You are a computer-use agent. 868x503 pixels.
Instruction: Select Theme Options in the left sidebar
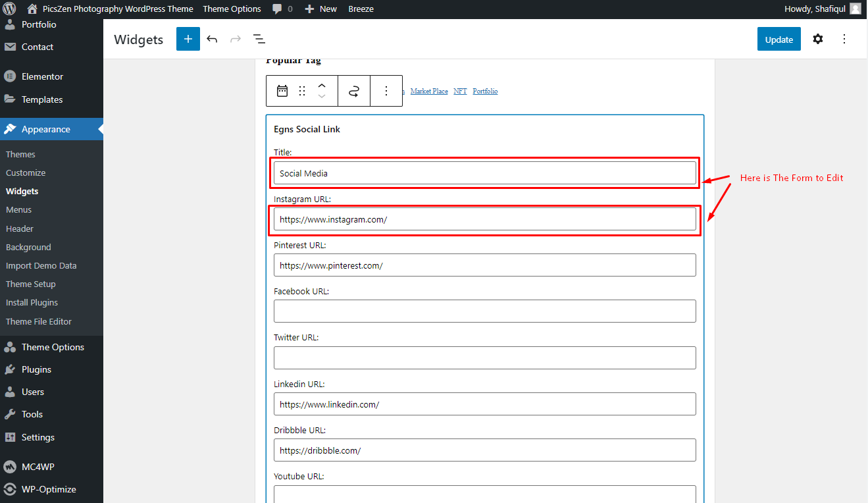(53, 347)
